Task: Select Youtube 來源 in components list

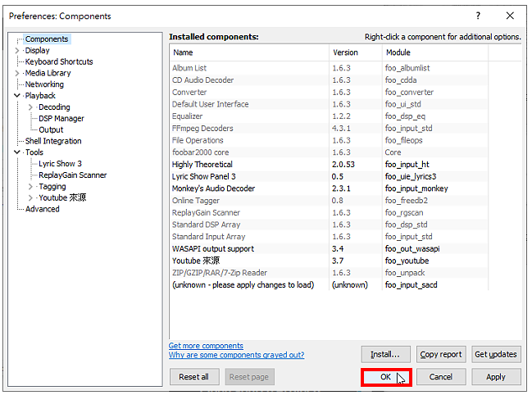Action: [x=329, y=261]
